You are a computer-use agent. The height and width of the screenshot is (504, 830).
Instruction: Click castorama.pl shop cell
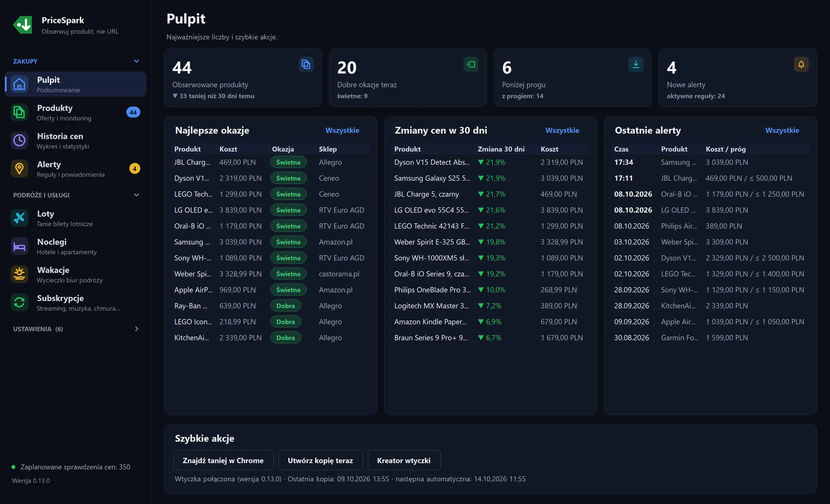tap(339, 274)
